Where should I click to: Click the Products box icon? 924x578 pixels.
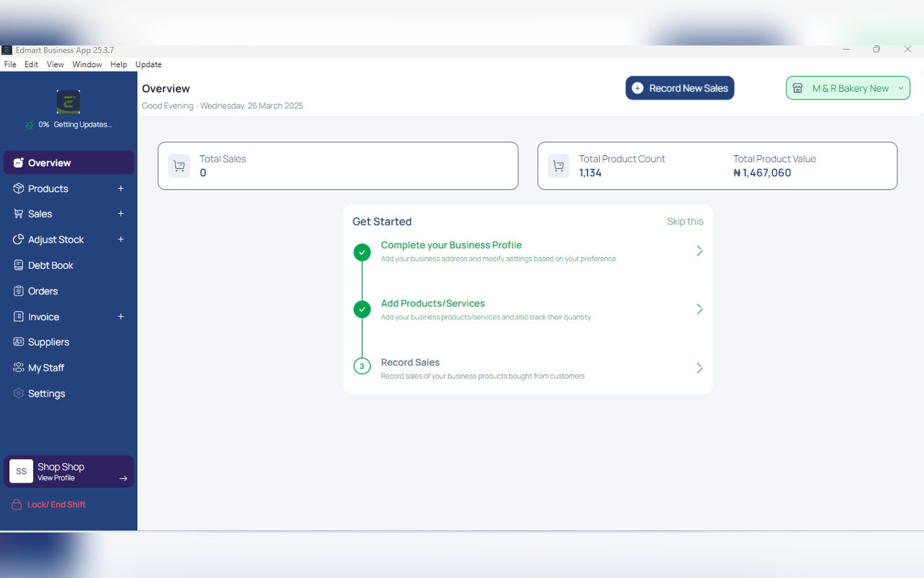coord(19,189)
